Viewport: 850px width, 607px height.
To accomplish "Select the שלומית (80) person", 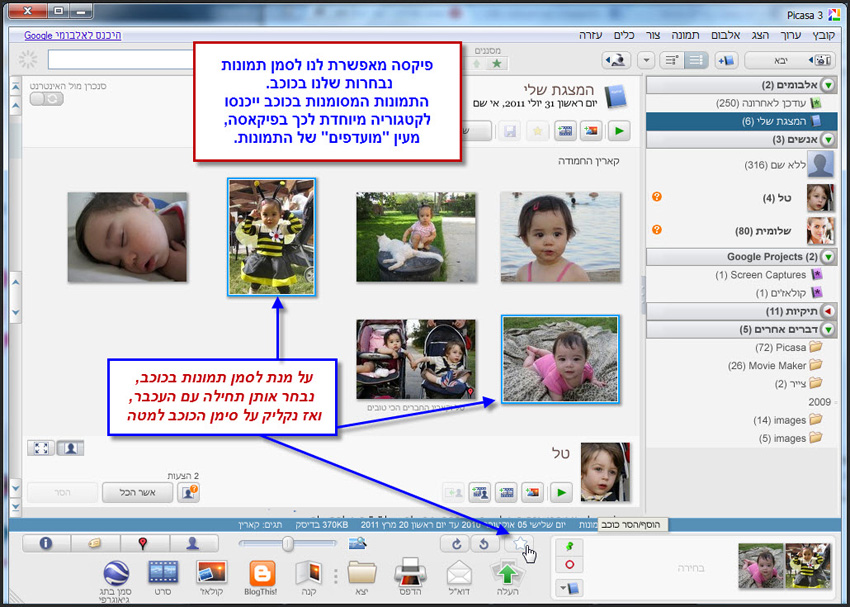I will point(740,231).
